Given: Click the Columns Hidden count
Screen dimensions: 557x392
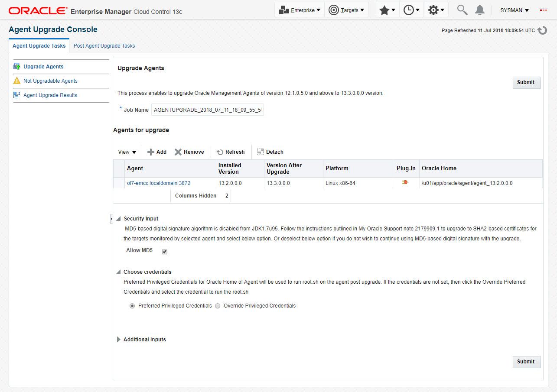Looking at the screenshot, I should pos(227,196).
